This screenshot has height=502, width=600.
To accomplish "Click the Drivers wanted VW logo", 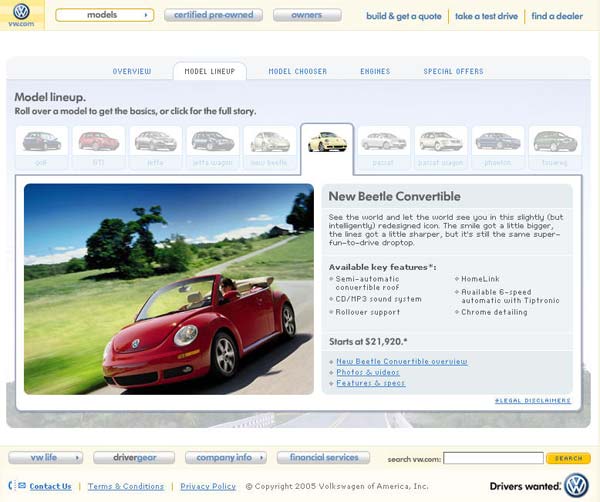I will point(577,485).
